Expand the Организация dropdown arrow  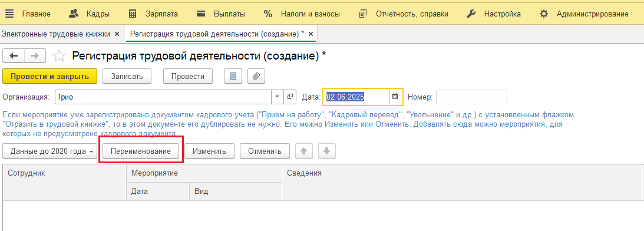[278, 97]
